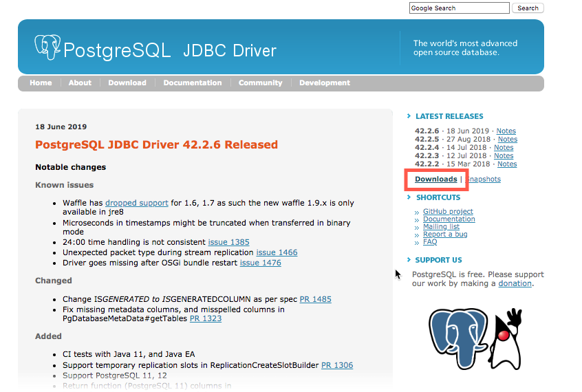Click the PostgreSQL elephant logo in header
582x392 pixels.
[x=47, y=47]
